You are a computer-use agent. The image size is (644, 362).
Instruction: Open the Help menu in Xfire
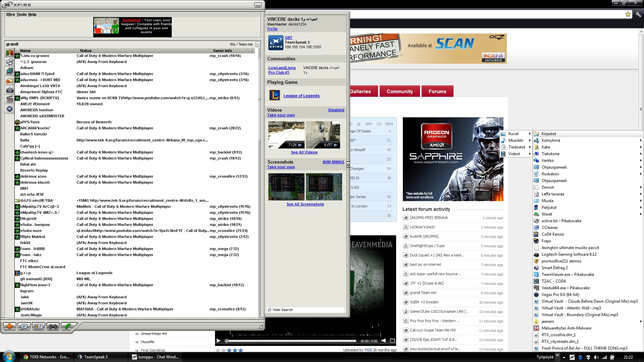click(32, 14)
